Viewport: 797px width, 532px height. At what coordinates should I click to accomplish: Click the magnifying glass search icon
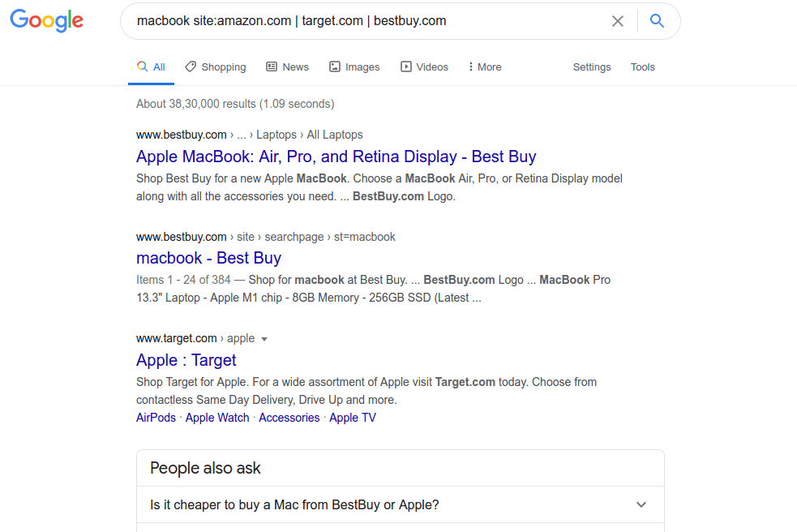pyautogui.click(x=657, y=20)
